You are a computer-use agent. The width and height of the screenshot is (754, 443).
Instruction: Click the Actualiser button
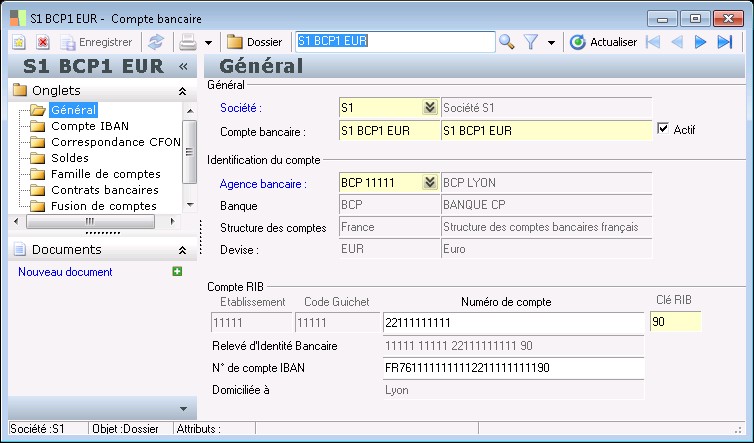tap(603, 42)
